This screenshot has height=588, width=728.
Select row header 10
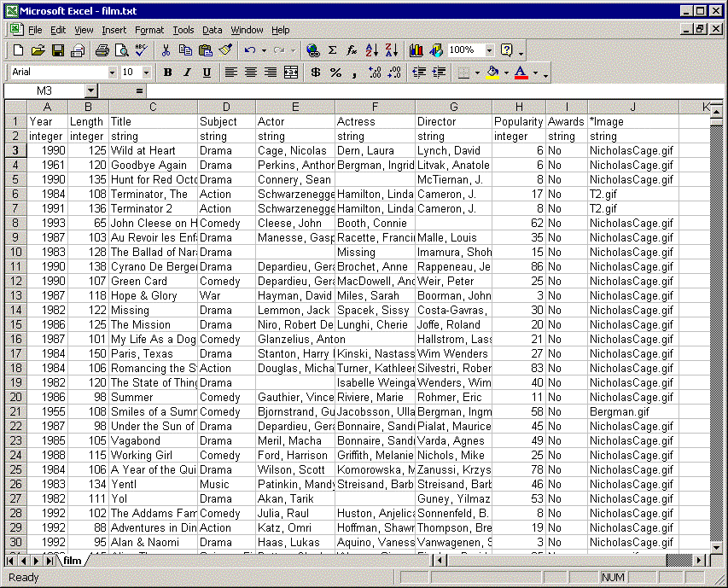(x=15, y=252)
